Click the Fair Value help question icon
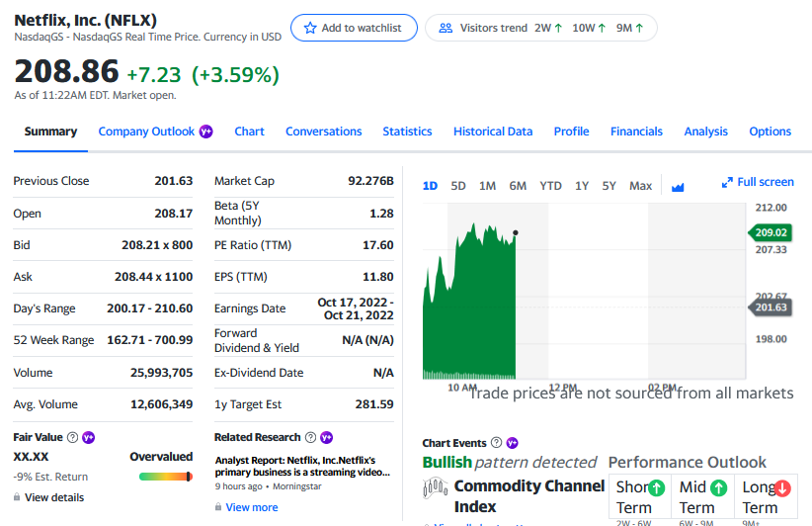 coord(73,437)
